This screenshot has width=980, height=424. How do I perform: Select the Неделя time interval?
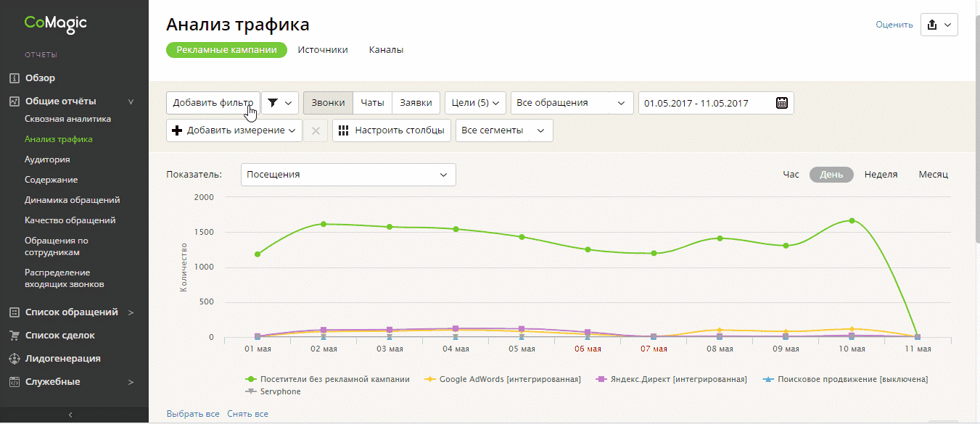point(881,175)
